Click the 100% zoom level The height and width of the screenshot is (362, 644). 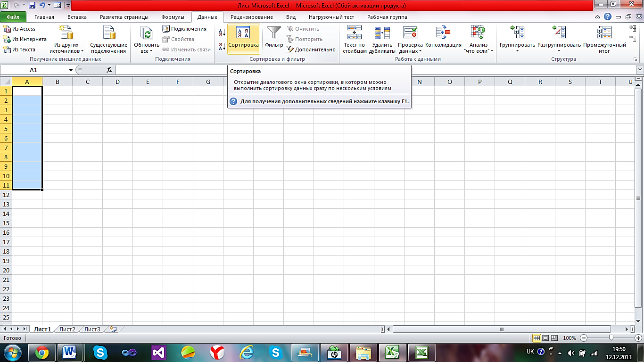(x=570, y=338)
